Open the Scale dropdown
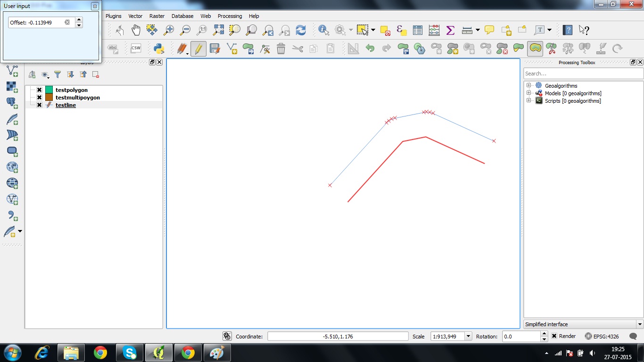 click(468, 336)
